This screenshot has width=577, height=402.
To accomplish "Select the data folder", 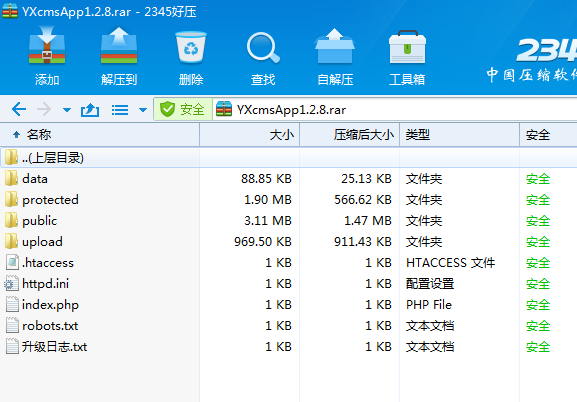I will point(288,179).
